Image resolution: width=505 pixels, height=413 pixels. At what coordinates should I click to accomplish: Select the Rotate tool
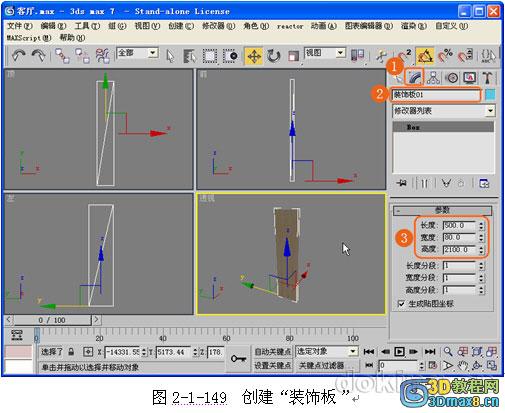273,56
